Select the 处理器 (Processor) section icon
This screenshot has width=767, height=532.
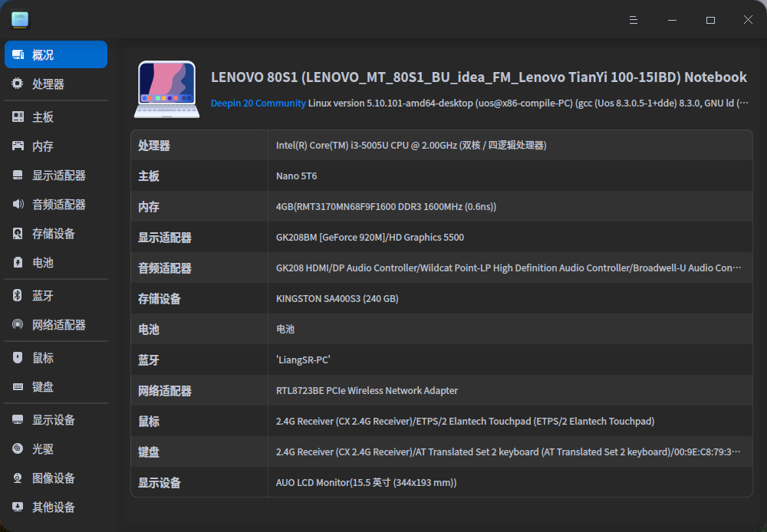17,84
